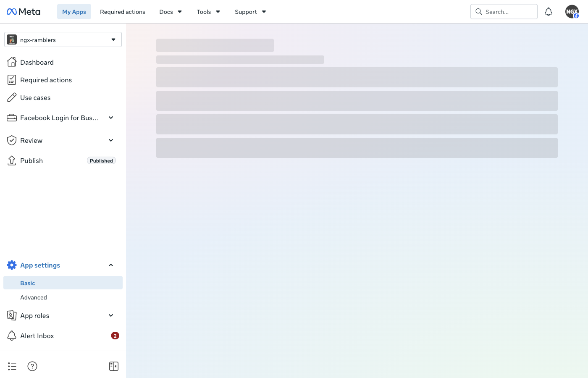Click the Use cases pencil icon

(x=12, y=97)
